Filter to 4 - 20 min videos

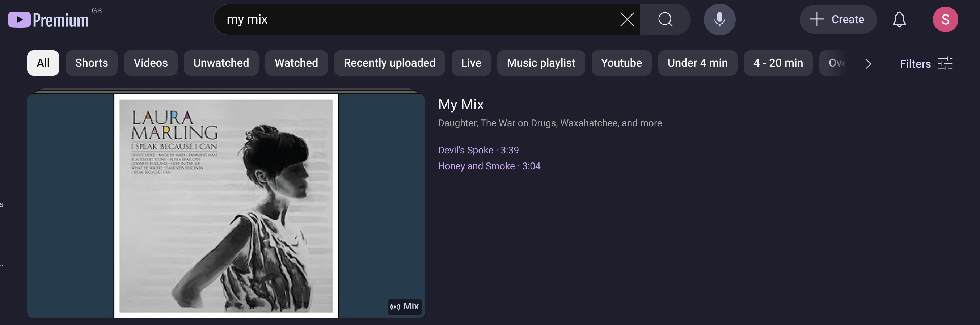pos(778,63)
